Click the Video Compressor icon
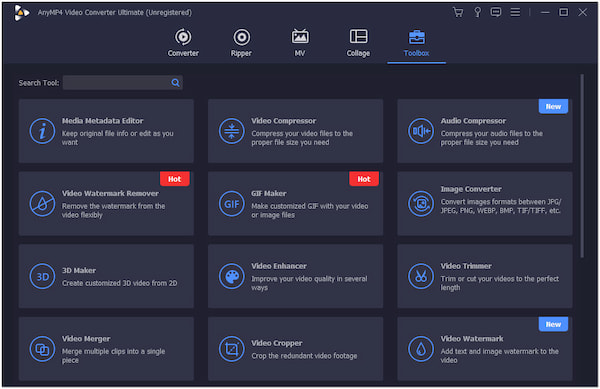The height and width of the screenshot is (389, 600). [x=232, y=131]
